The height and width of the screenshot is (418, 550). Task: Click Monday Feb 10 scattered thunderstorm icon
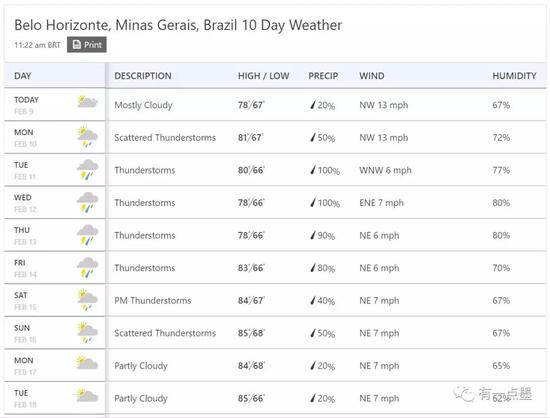tap(87, 137)
